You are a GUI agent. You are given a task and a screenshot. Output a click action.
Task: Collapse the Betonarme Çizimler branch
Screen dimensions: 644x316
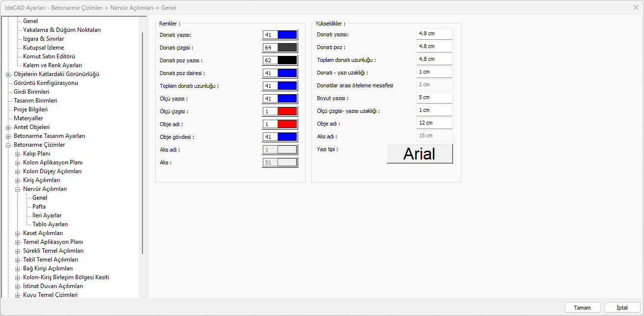coord(8,145)
